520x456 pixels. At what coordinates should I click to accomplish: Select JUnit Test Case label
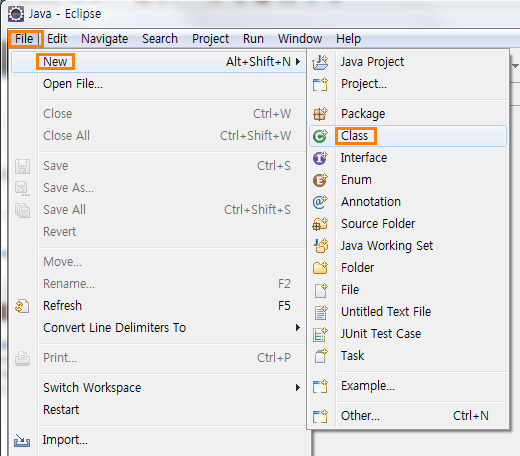pyautogui.click(x=381, y=334)
